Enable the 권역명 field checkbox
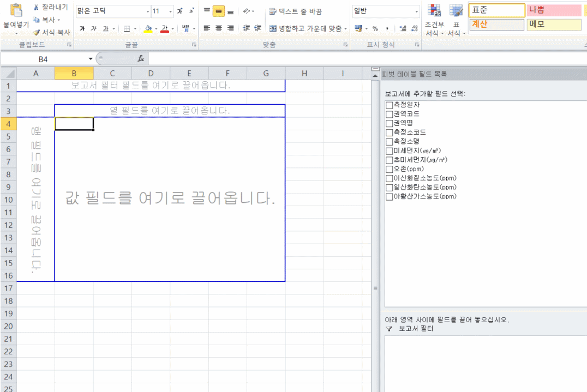Viewport: 587px width, 392px height. coord(389,123)
